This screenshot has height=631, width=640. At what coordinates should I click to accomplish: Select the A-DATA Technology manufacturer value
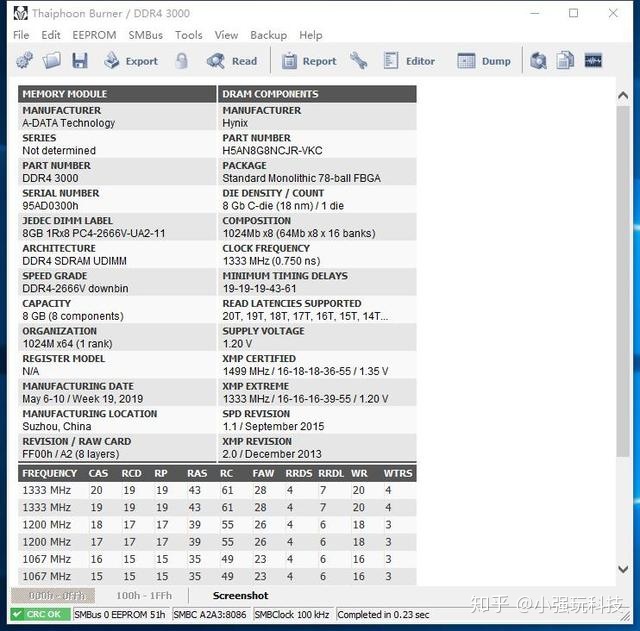[x=69, y=123]
